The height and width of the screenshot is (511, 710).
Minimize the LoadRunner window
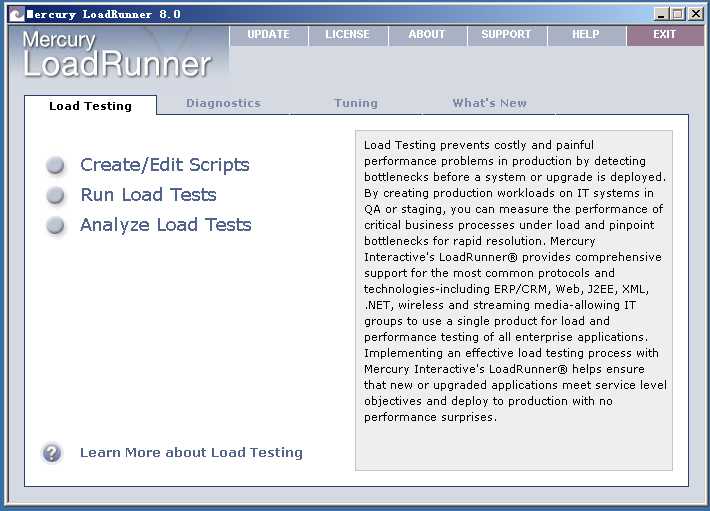(x=662, y=14)
